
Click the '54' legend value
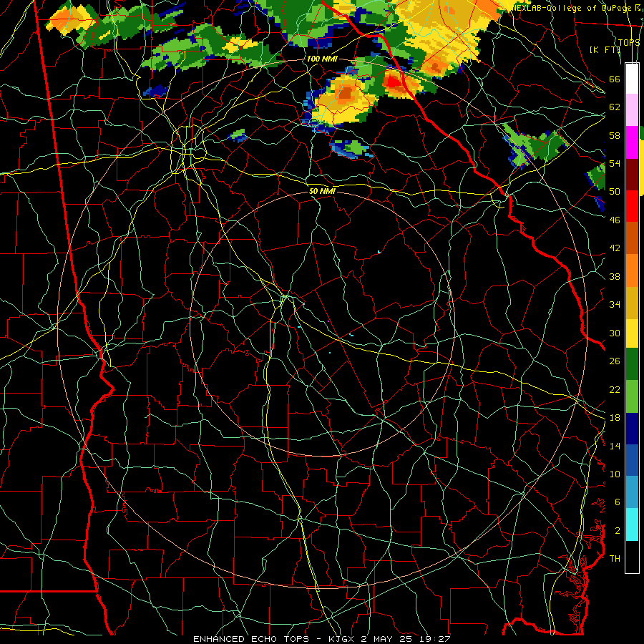pos(615,163)
